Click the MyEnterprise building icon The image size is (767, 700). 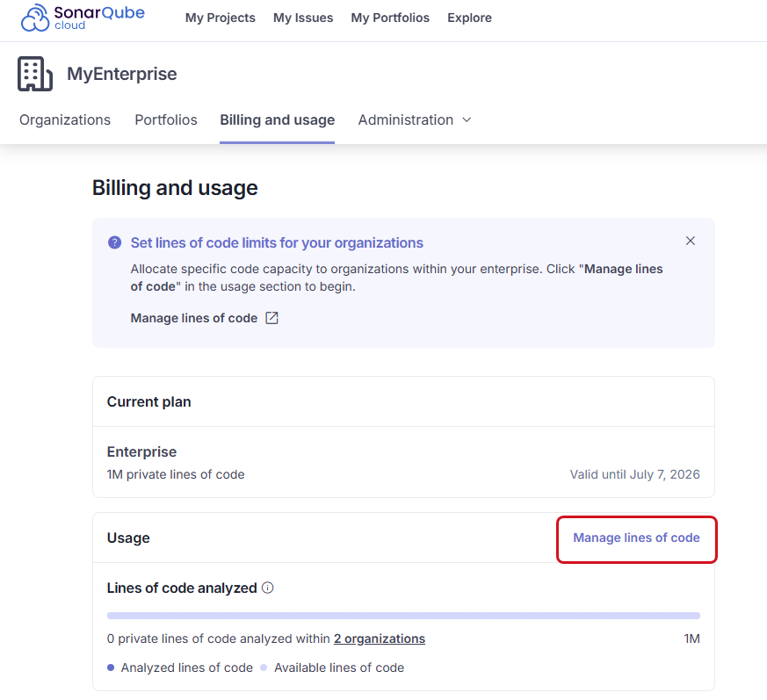34,74
